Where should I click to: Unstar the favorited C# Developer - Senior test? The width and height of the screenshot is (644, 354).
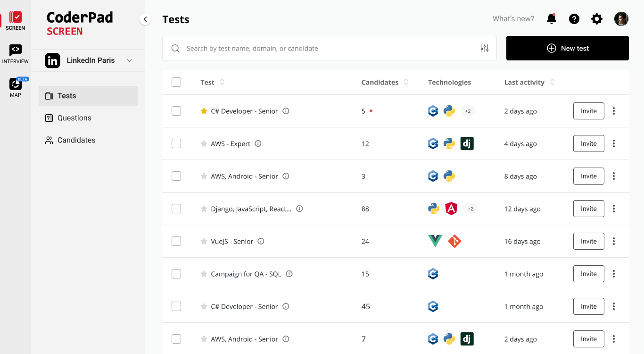point(204,111)
